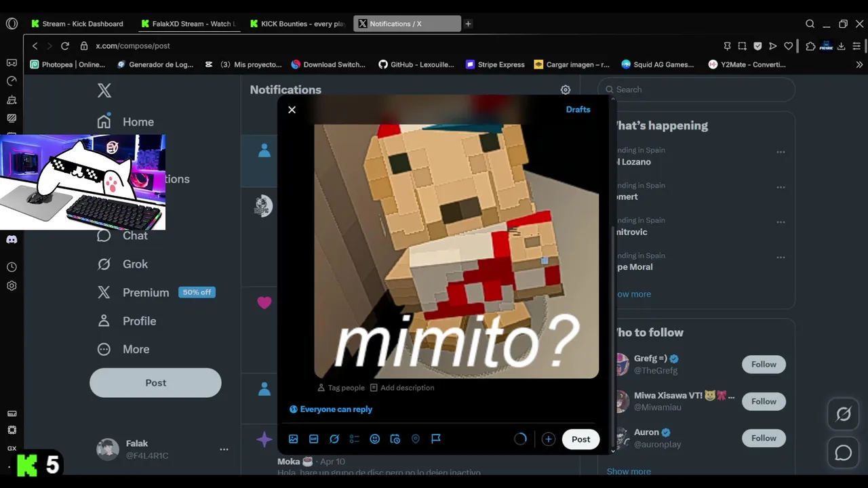Switch to FalakXD Stream tab
868x488 pixels.
pyautogui.click(x=188, y=24)
